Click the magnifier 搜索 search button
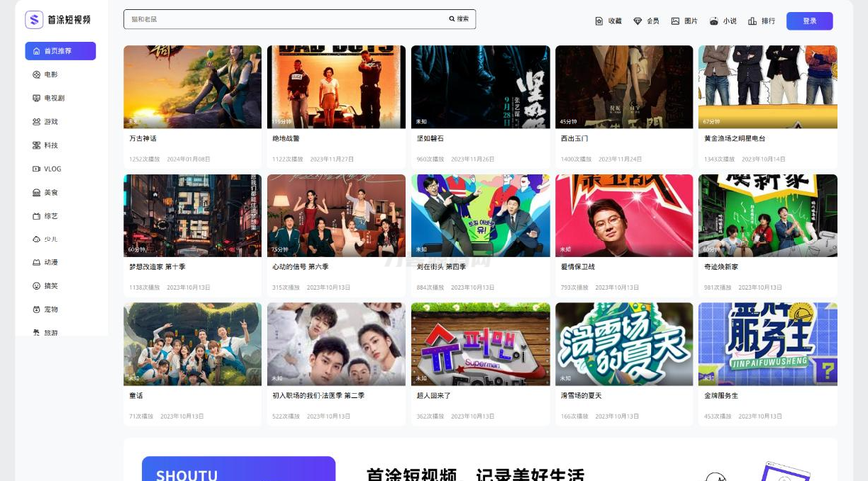Viewport: 868px width, 481px height. point(458,19)
